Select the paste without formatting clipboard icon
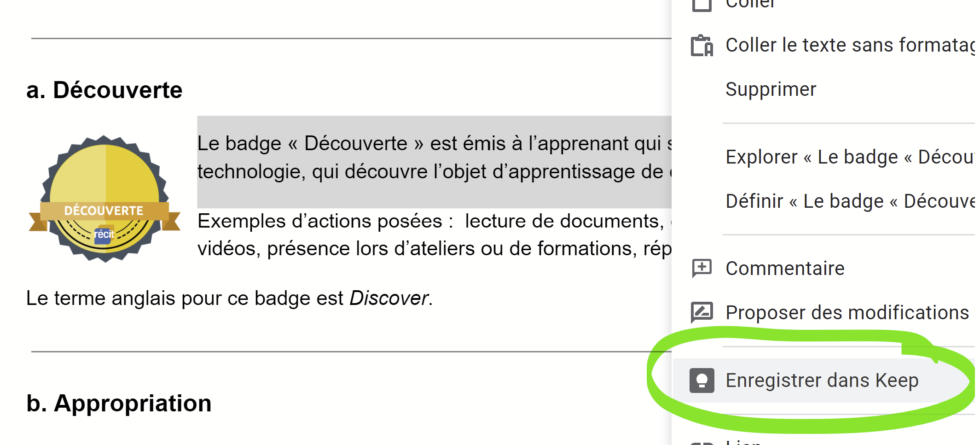Viewport: 980px width, 445px height. tap(702, 45)
